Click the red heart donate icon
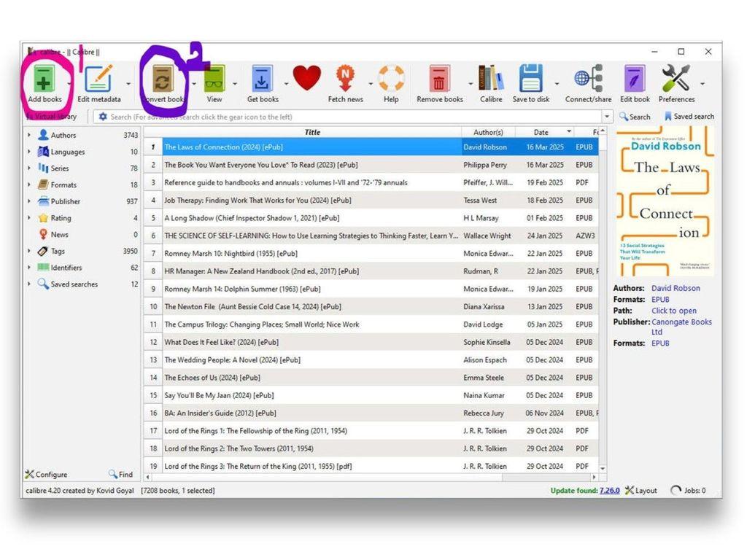 pos(307,78)
